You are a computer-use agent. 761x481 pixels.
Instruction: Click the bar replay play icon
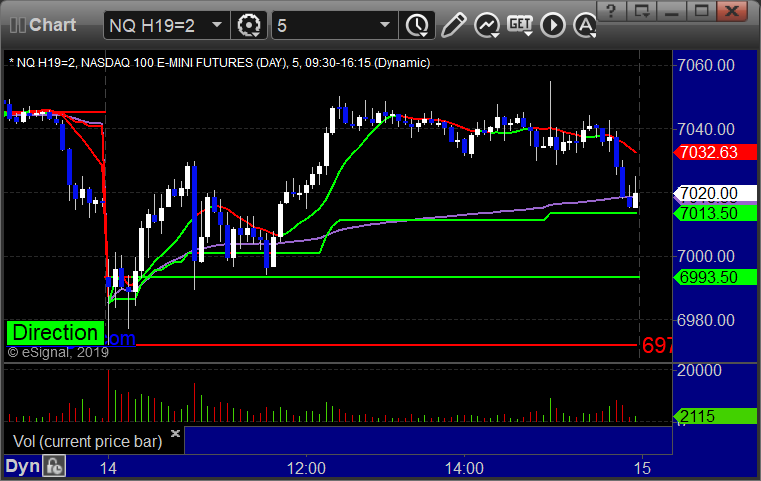553,25
